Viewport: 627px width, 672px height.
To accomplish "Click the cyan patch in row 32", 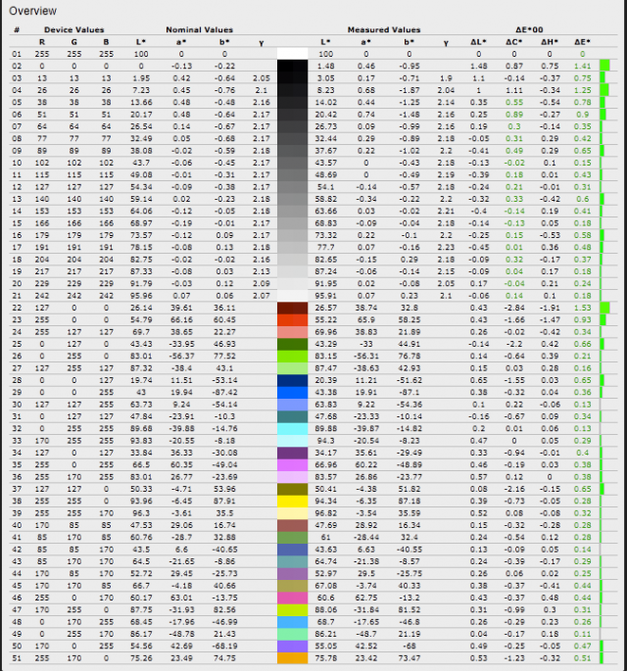I will point(292,429).
